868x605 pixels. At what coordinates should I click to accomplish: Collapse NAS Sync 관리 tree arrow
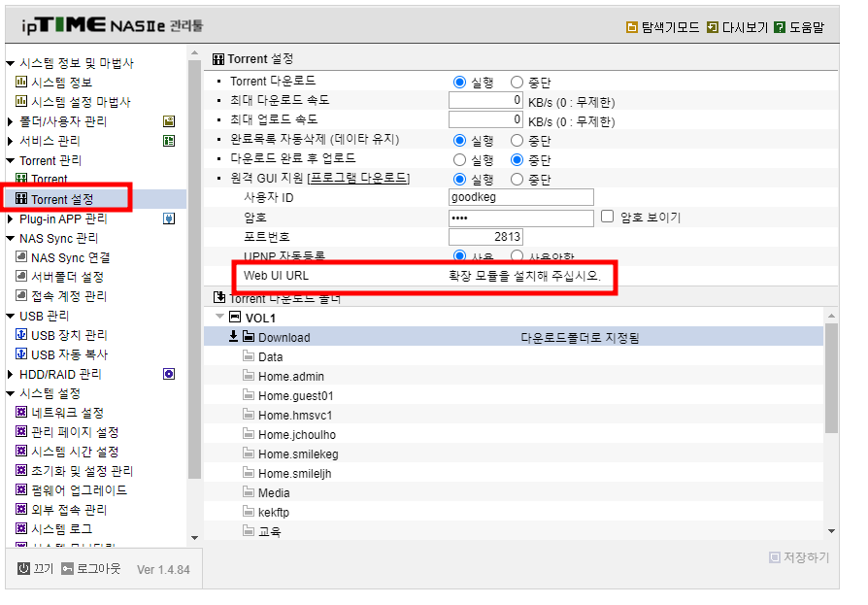tap(10, 239)
